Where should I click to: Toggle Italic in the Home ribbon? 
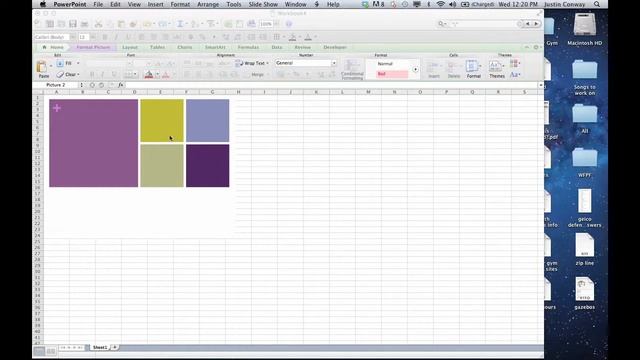103,75
